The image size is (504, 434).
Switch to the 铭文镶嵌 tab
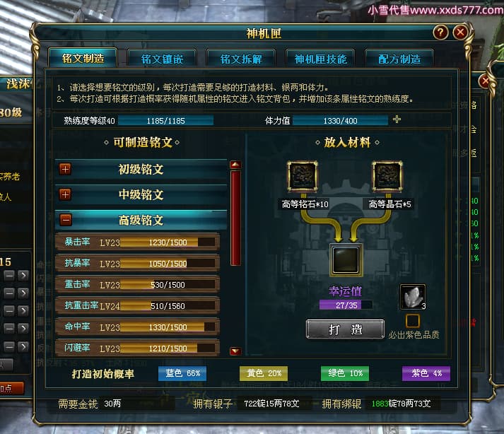[x=162, y=59]
